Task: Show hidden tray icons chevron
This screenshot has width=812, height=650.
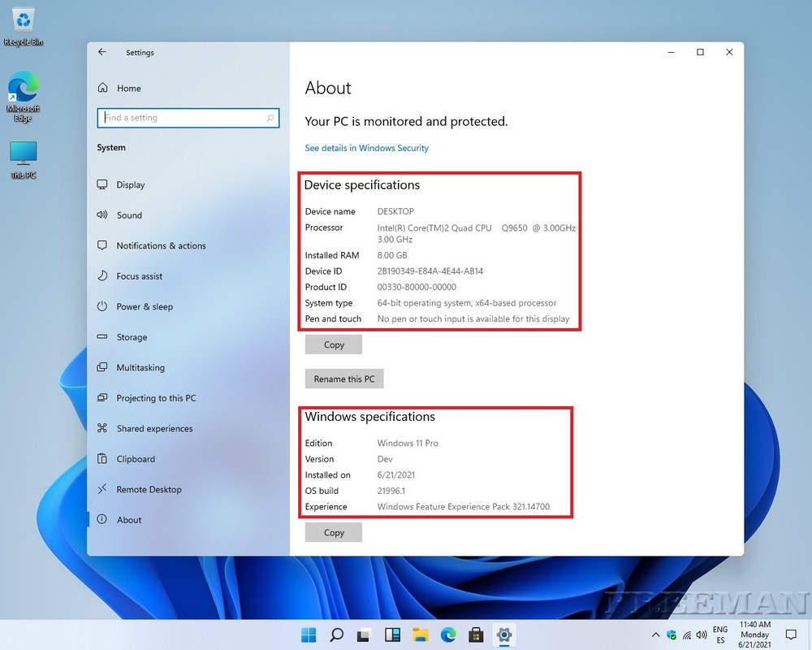Action: click(655, 635)
